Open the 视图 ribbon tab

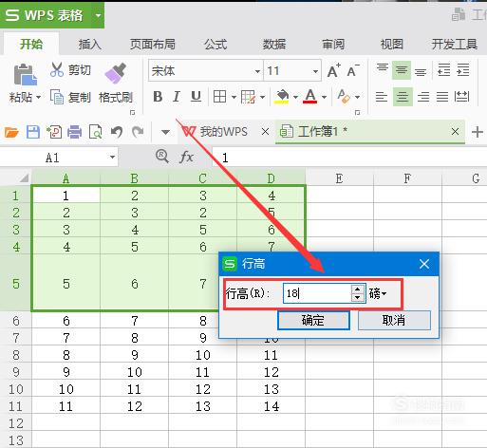click(392, 44)
